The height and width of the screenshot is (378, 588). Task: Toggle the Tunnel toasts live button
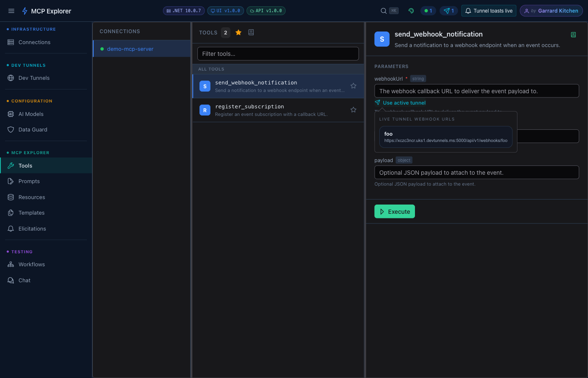click(x=489, y=11)
